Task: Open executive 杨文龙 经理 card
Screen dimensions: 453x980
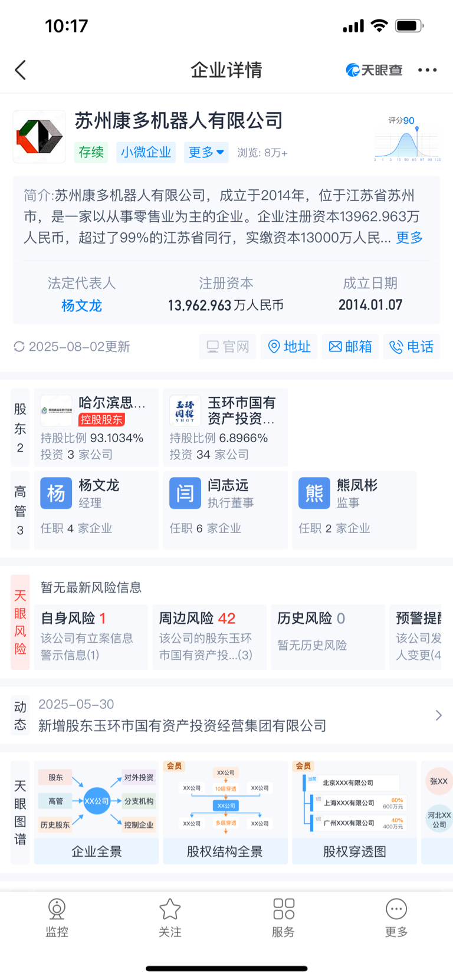Action: 96,510
